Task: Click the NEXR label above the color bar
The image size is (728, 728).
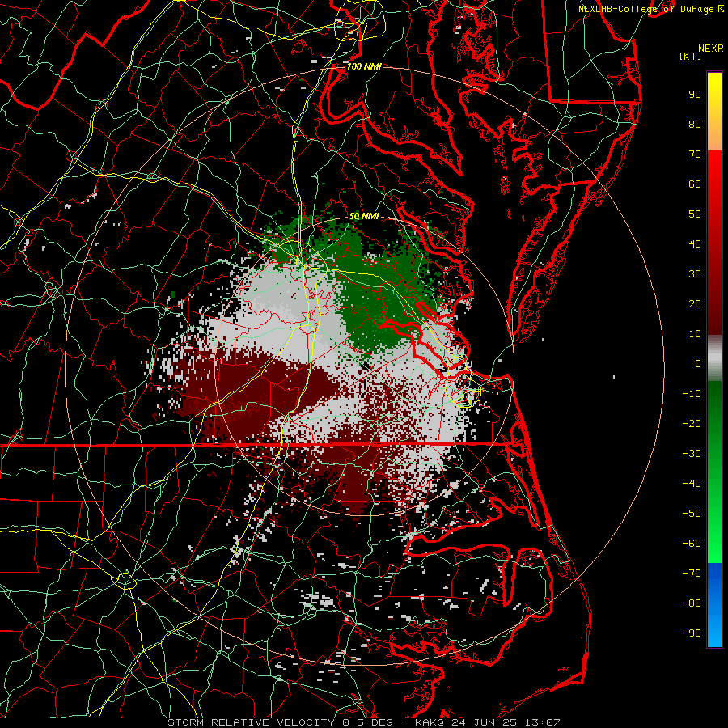Action: (x=711, y=49)
